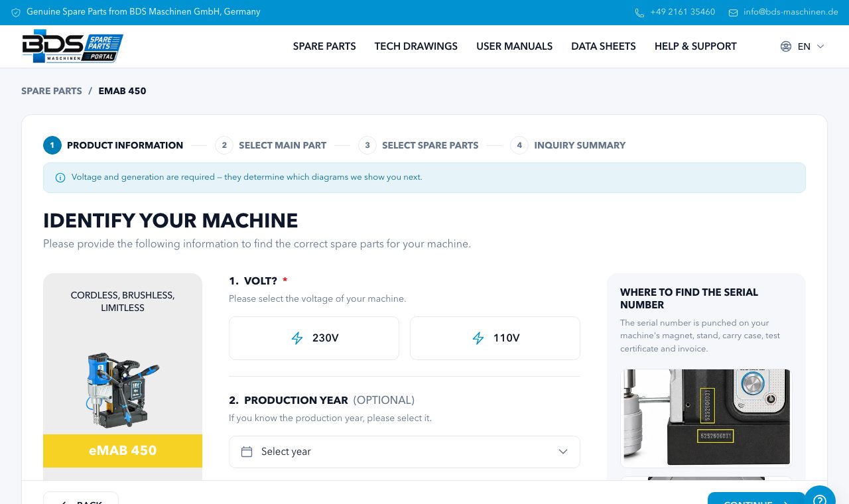Open the serial number location photo

coord(706,418)
